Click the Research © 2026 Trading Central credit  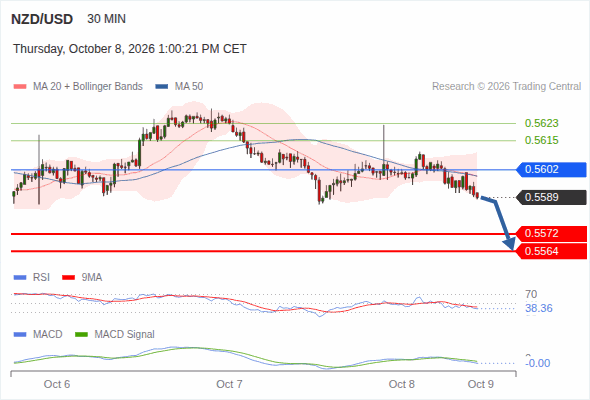(x=506, y=87)
